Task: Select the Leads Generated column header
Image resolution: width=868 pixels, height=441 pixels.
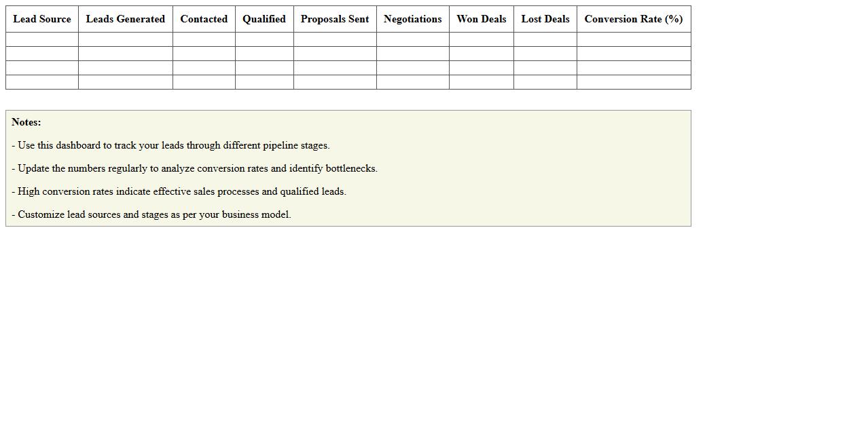Action: pyautogui.click(x=126, y=19)
